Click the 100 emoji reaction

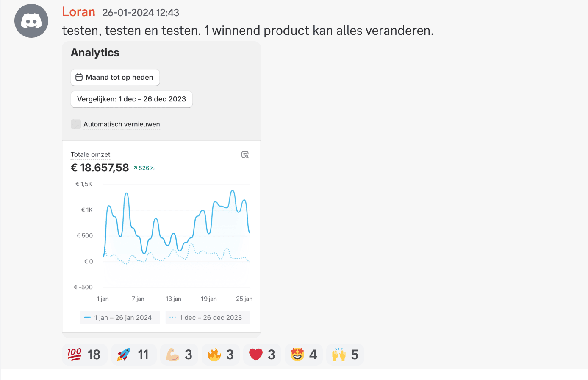point(83,355)
